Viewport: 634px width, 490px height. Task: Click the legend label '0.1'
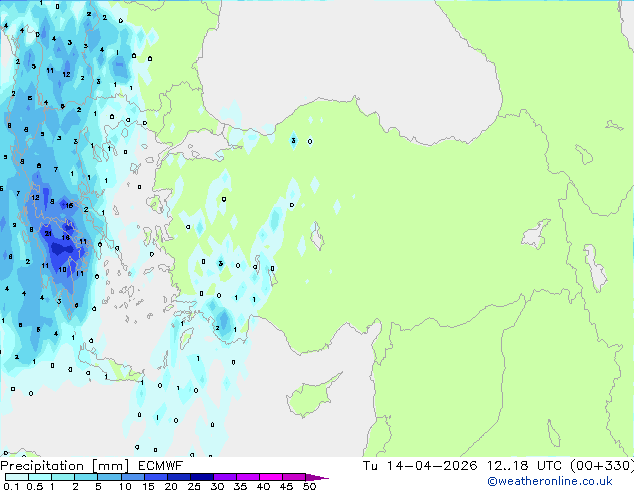pos(11,486)
